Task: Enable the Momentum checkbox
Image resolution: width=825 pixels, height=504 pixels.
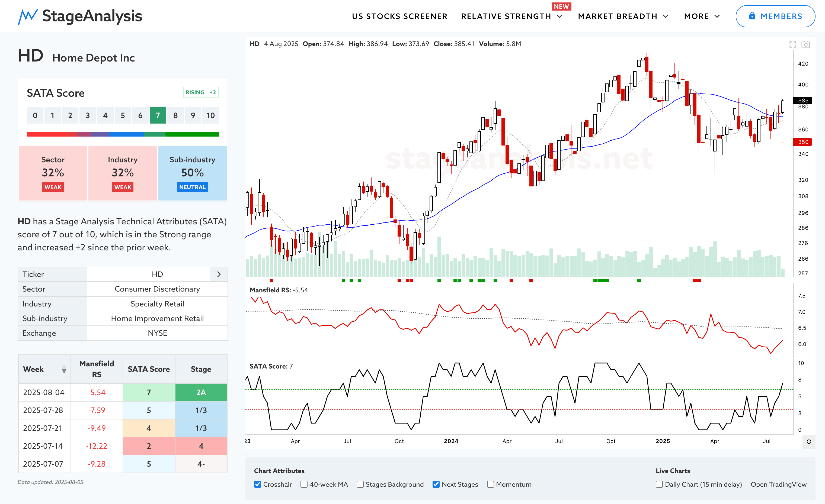Action: 491,484
